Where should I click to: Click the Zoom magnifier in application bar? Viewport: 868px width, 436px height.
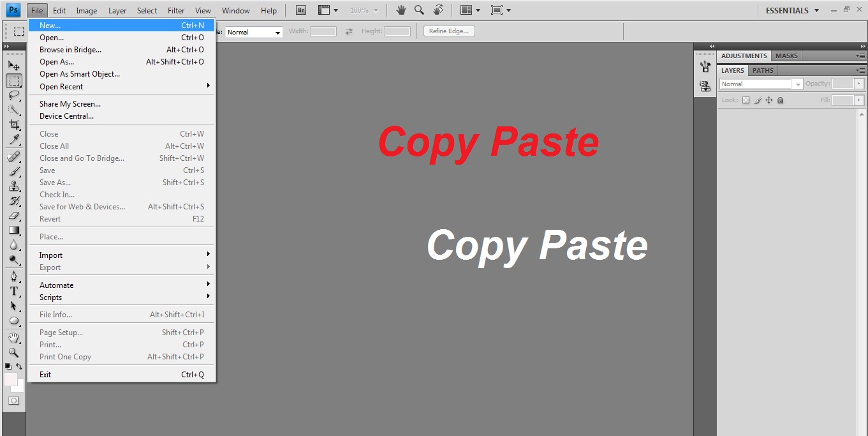click(419, 10)
